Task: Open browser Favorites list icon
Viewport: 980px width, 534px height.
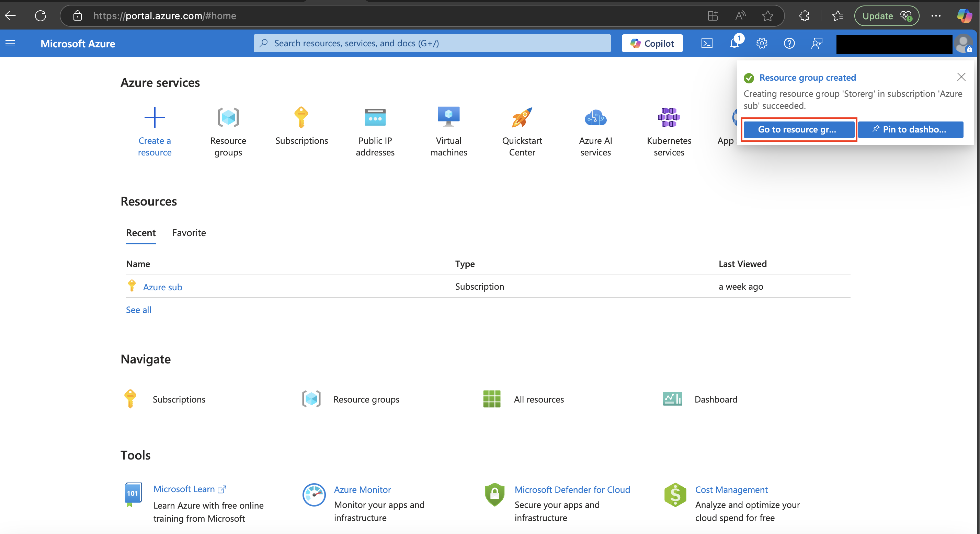Action: pos(838,15)
